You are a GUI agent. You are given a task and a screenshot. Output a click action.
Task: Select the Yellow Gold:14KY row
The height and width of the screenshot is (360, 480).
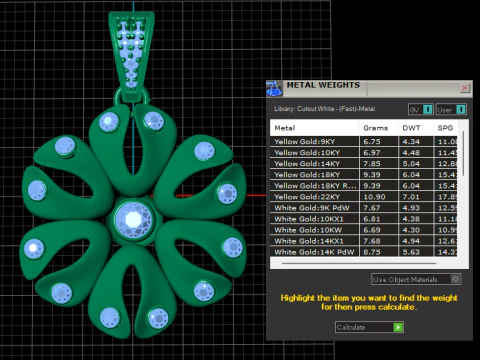click(363, 163)
